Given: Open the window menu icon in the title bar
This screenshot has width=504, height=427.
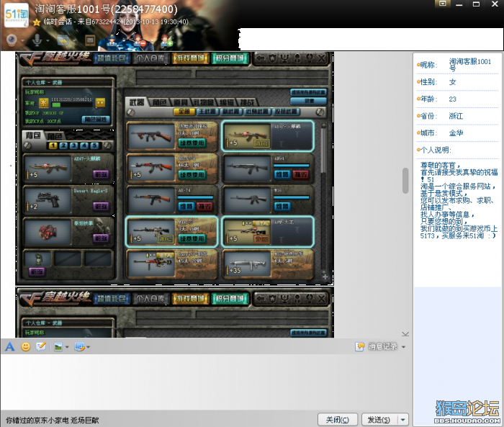Looking at the screenshot, I should coord(443,4).
